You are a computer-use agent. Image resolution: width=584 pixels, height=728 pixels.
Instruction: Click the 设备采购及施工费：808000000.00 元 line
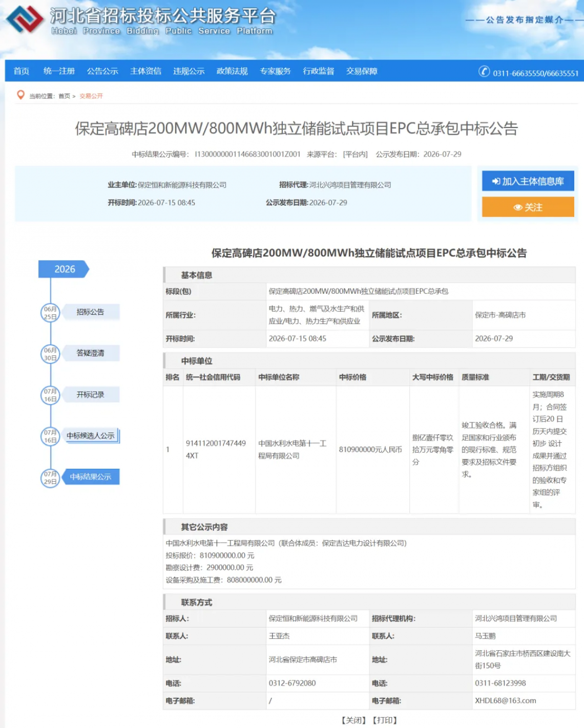[223, 580]
